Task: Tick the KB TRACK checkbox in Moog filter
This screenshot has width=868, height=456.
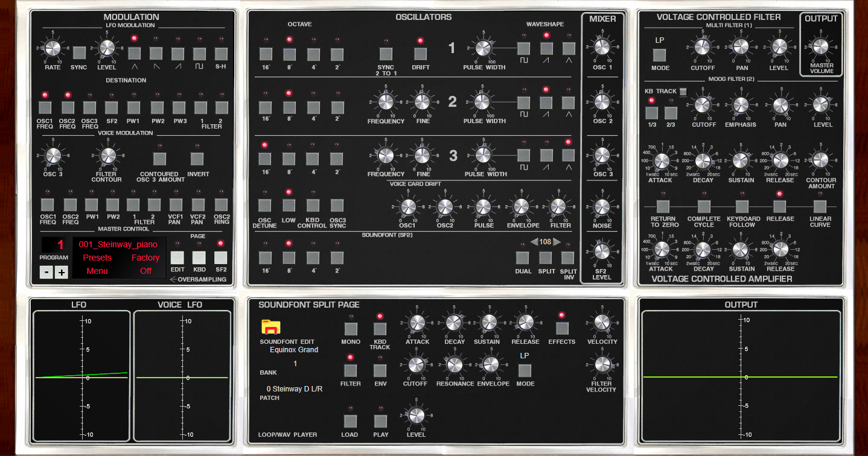Action: pyautogui.click(x=683, y=92)
